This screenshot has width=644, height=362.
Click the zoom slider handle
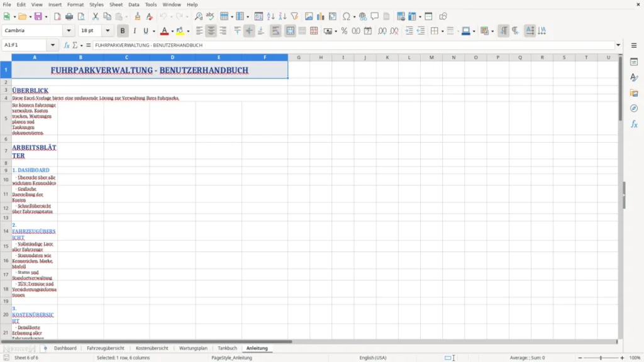coord(601,358)
